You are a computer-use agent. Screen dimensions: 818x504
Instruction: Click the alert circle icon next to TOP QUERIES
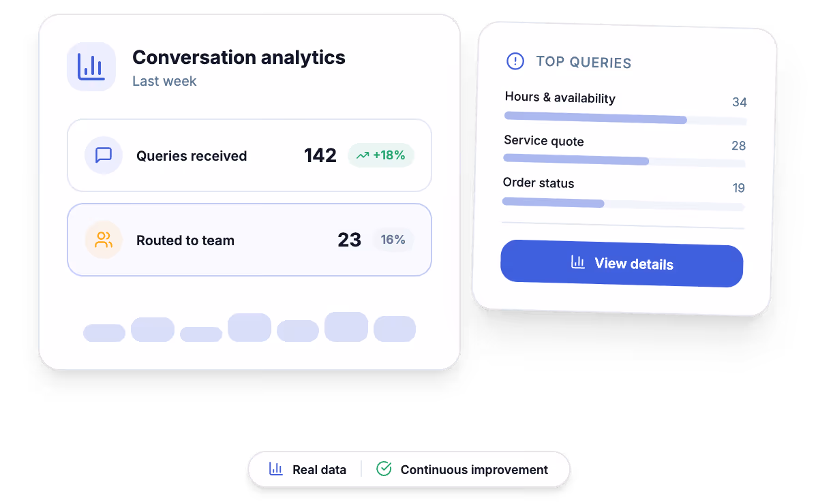coord(515,61)
